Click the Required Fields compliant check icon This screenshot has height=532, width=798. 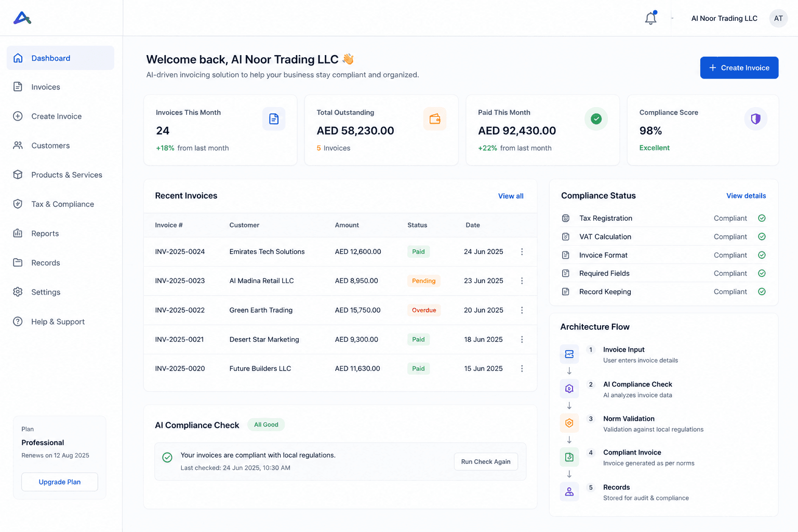(762, 273)
